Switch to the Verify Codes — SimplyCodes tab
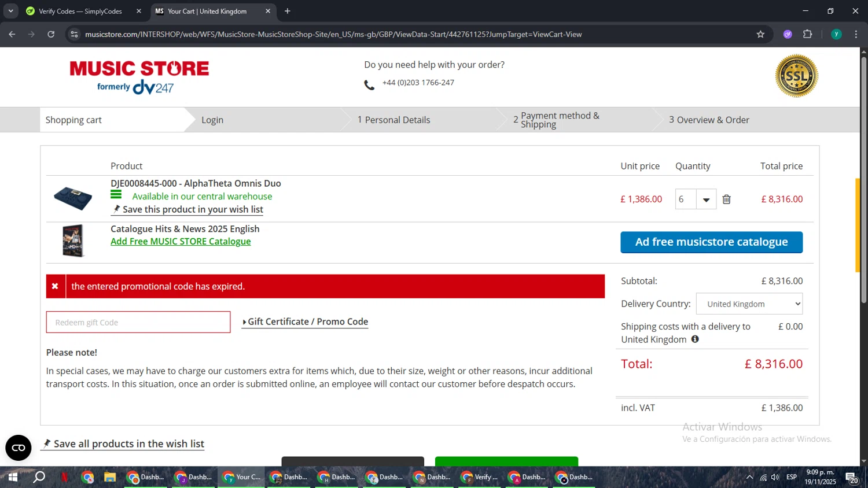 (80, 11)
